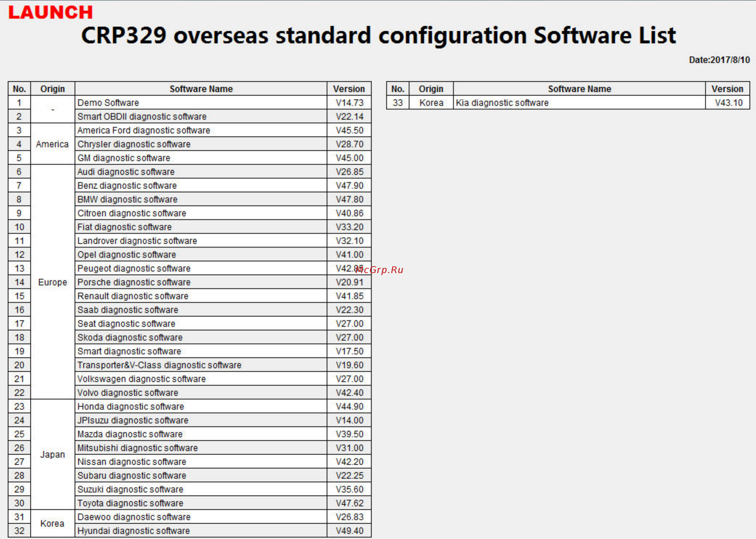Click Volvo diagnostic software cell
Viewport: 756px width, 539px height.
201,393
